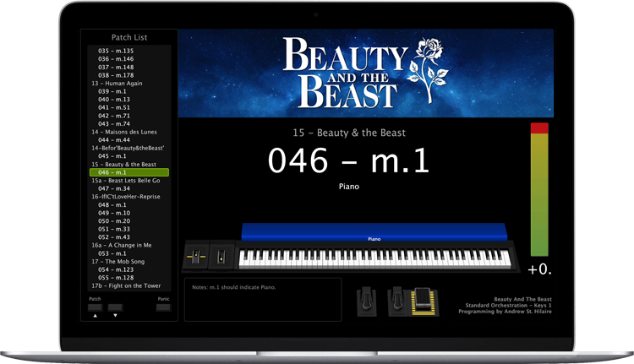
Task: Select patch 052 – m.43
Action: (129, 237)
